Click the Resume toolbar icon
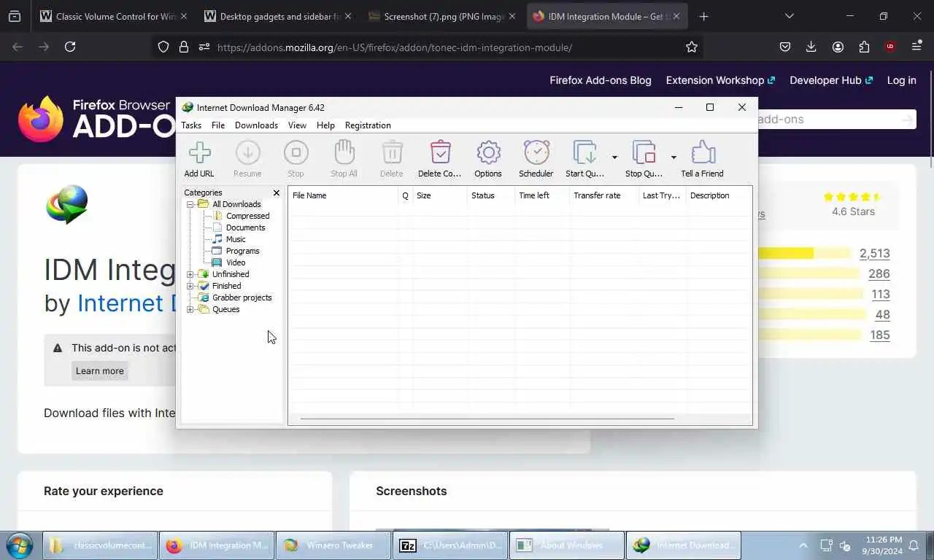 tap(247, 153)
